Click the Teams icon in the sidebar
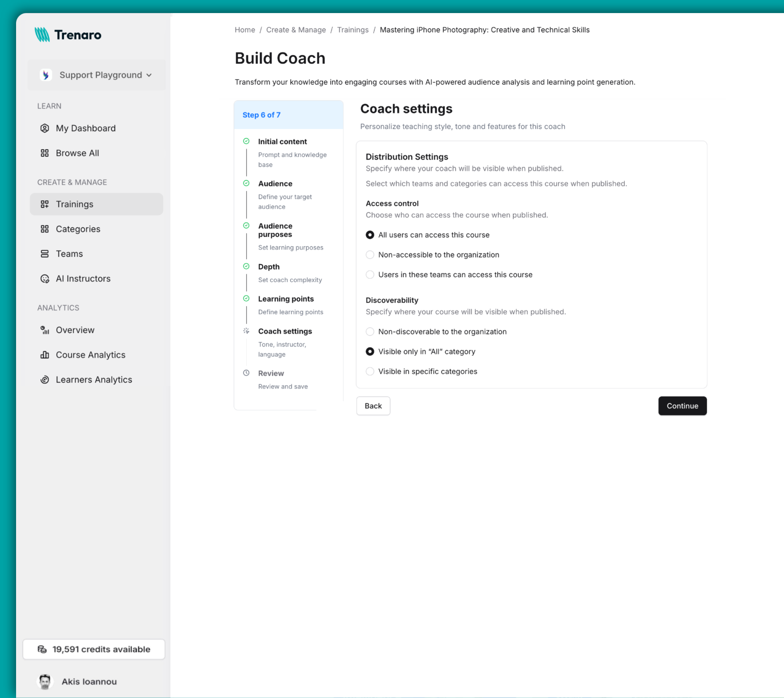 tap(44, 253)
